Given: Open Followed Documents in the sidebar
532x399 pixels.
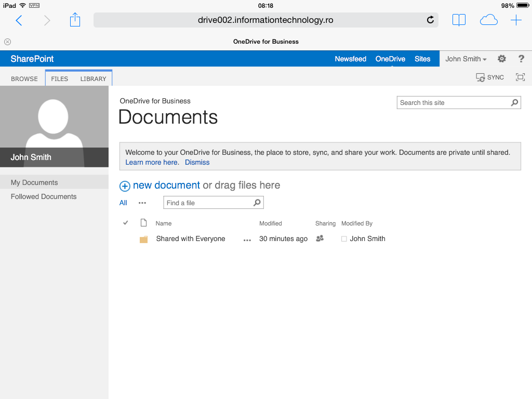Looking at the screenshot, I should [44, 196].
